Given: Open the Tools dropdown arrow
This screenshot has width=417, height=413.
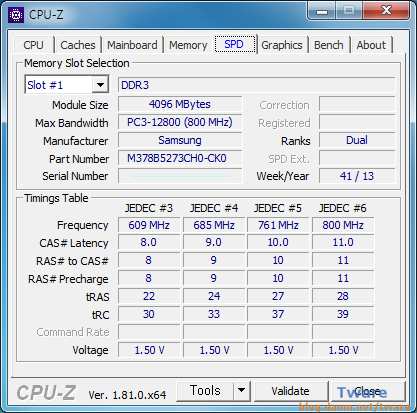Looking at the screenshot, I should (x=242, y=390).
